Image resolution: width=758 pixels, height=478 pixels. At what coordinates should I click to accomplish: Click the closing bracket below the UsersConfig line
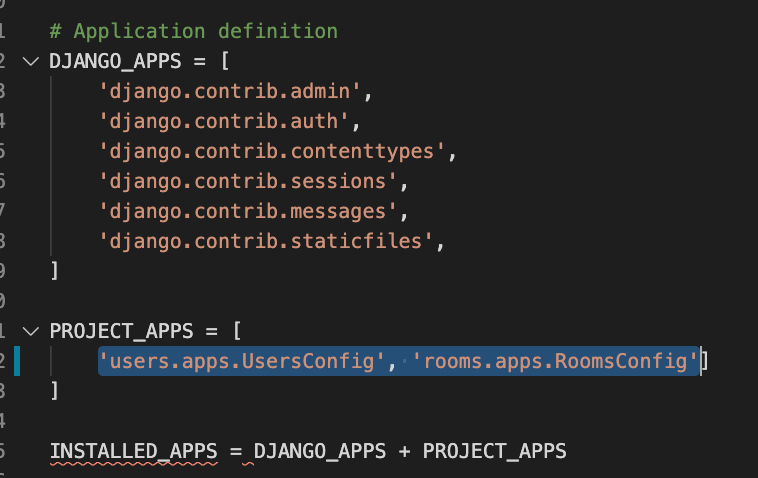coord(55,391)
